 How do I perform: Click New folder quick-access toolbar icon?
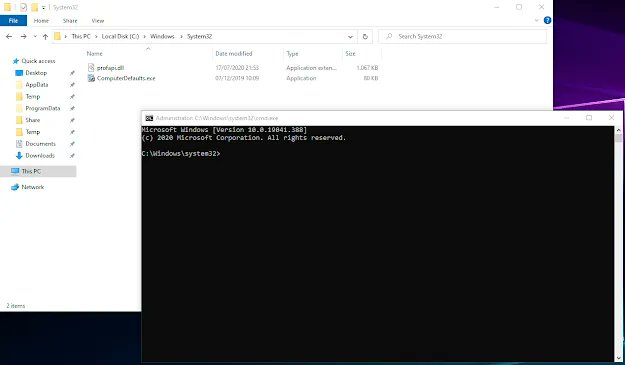tap(35, 7)
